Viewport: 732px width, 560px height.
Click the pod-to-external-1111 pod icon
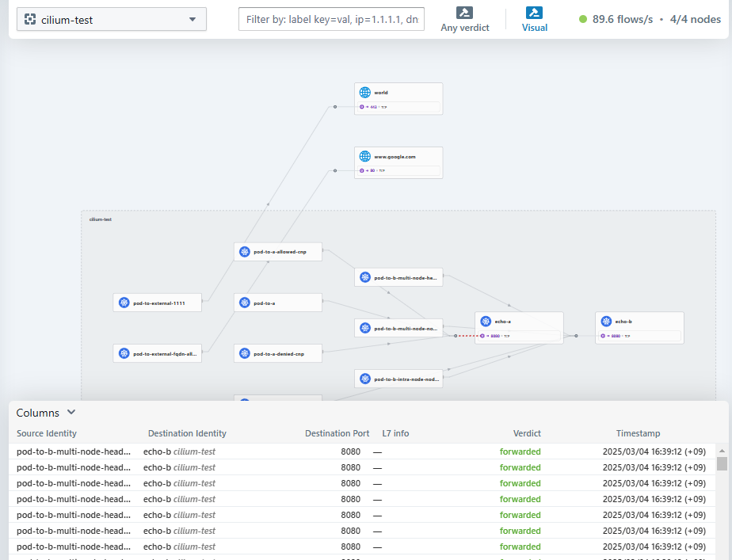[124, 303]
